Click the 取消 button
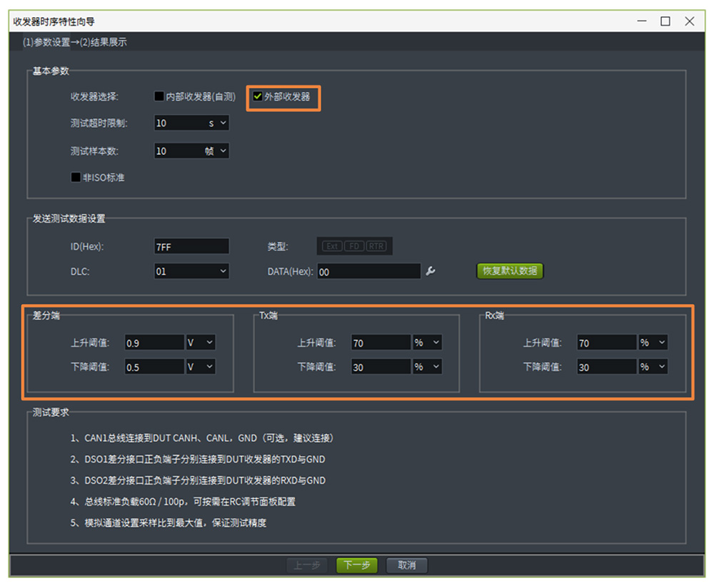Viewport: 714px width, 588px height. pyautogui.click(x=406, y=565)
